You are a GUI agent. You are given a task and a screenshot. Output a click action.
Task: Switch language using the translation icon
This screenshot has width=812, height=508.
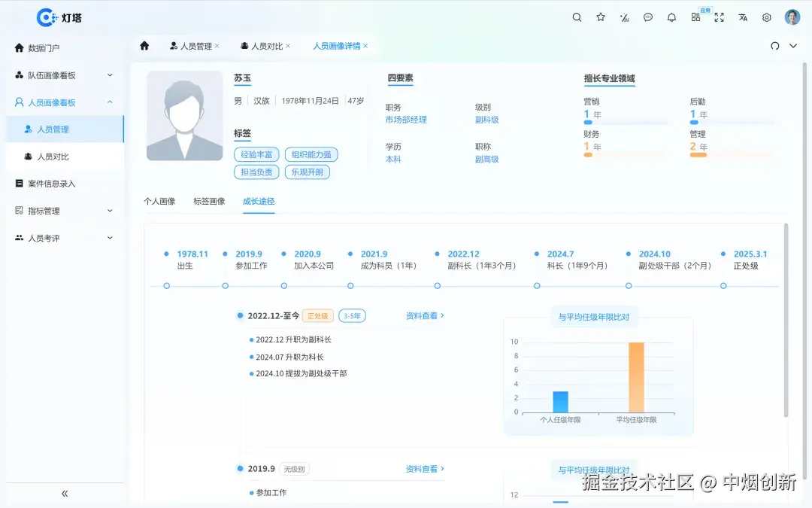[x=743, y=17]
